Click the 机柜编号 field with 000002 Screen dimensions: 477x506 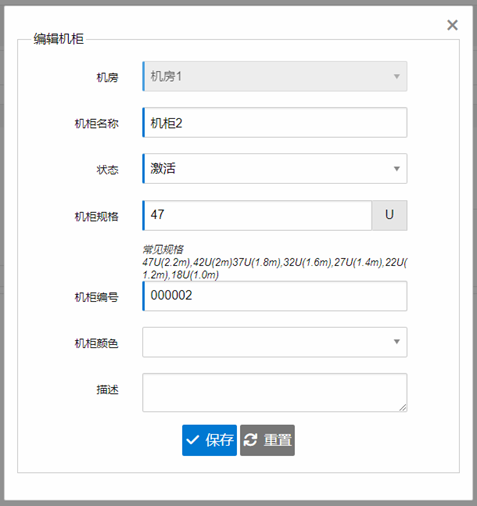pyautogui.click(x=275, y=296)
